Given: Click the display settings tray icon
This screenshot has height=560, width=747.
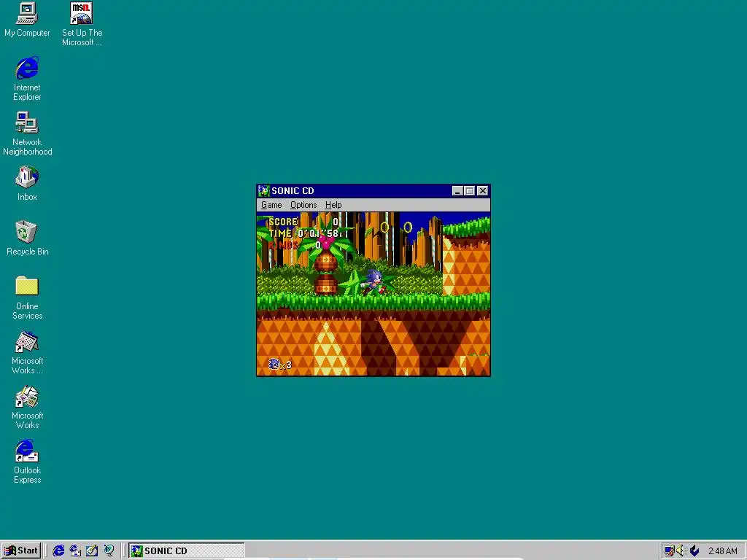Looking at the screenshot, I should (669, 551).
